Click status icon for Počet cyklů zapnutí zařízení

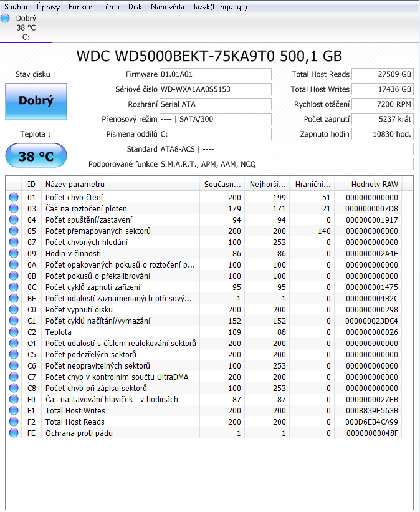[x=14, y=287]
